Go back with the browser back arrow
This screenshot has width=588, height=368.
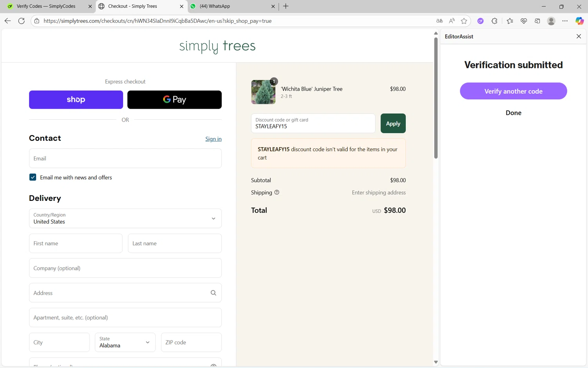tap(7, 21)
